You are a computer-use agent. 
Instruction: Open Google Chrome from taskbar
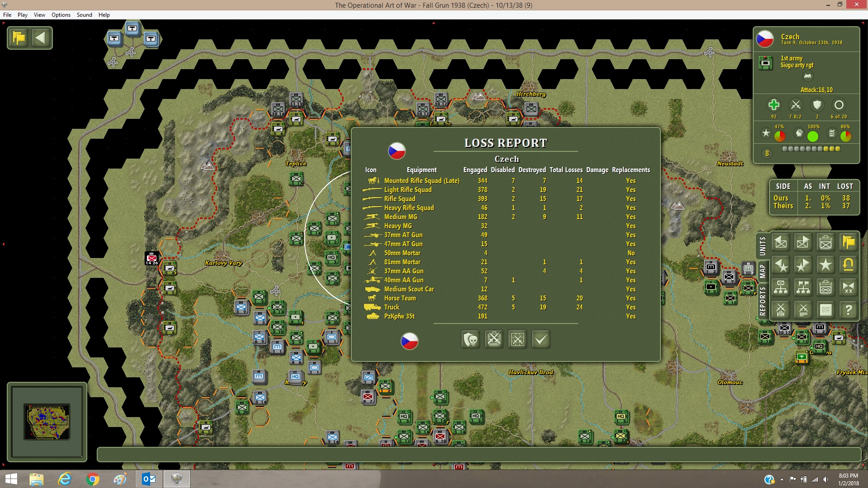(x=93, y=479)
